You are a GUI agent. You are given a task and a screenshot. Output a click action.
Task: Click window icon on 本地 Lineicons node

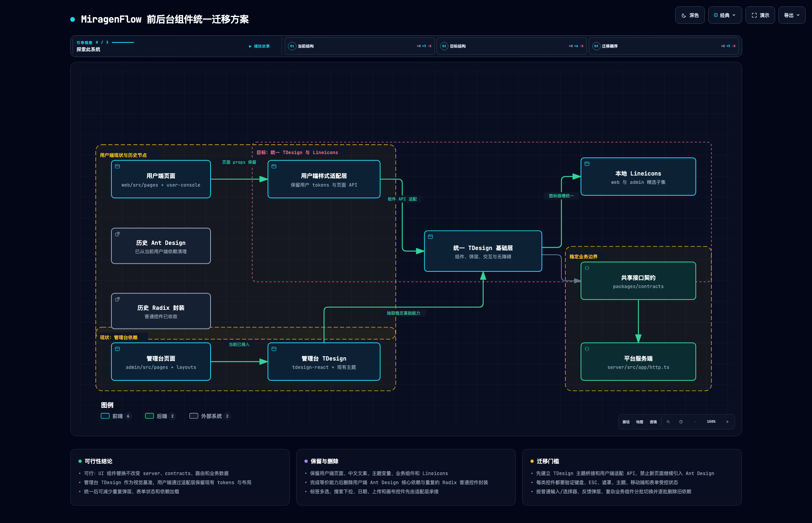(x=587, y=164)
